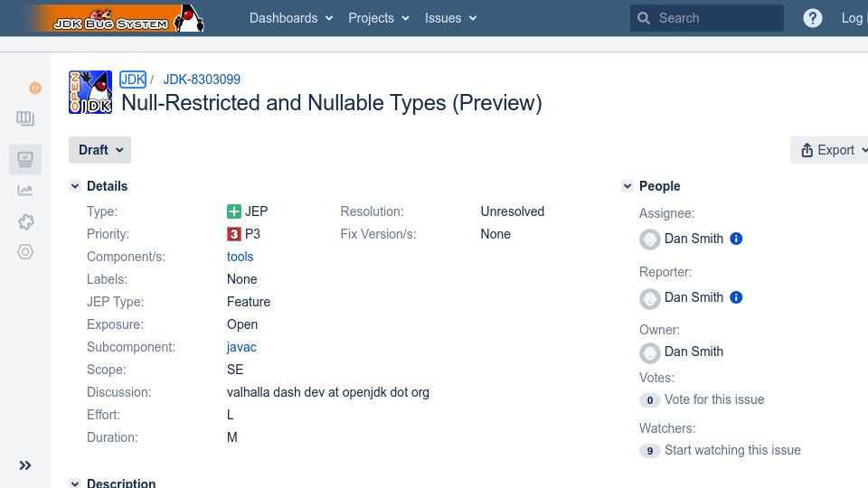Collapse the Details section

[75, 186]
